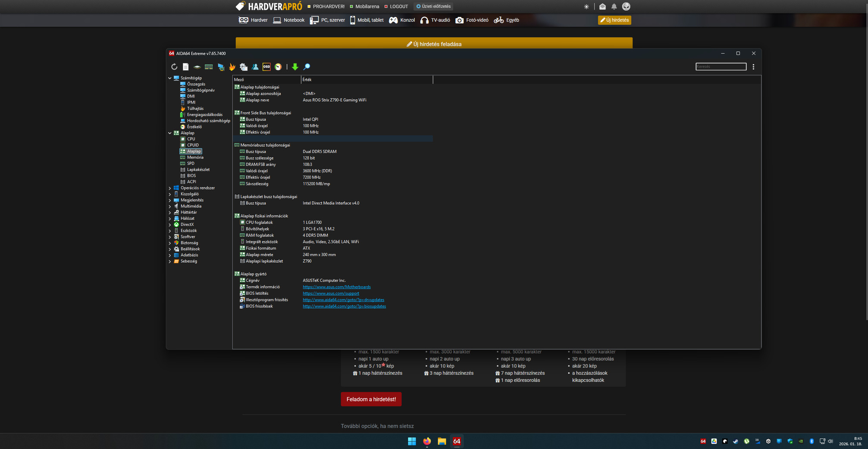Image resolution: width=868 pixels, height=449 pixels.
Task: Click the monitor diagnostics toolbar icon
Action: coord(221,67)
